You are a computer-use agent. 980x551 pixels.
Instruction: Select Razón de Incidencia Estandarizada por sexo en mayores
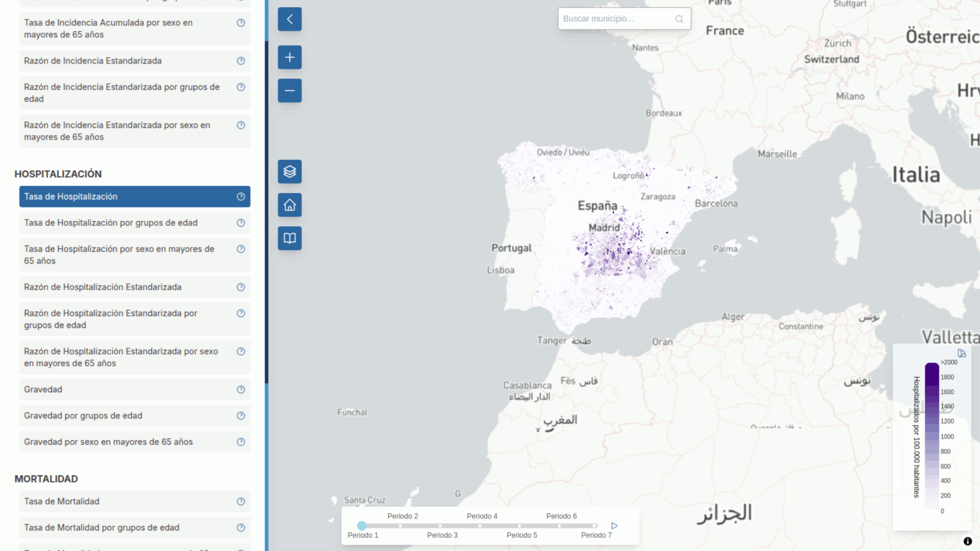(135, 131)
